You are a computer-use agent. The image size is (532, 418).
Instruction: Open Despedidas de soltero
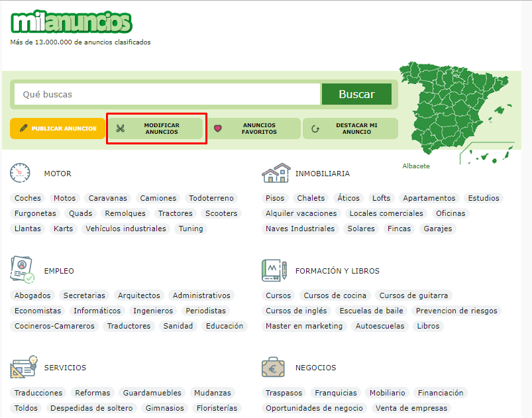tap(91, 408)
